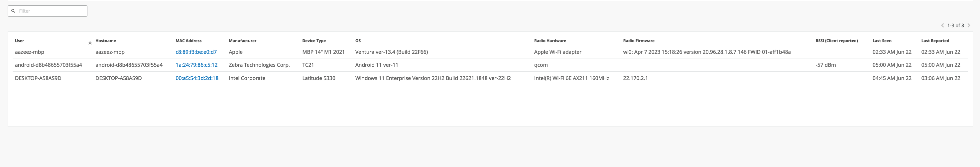Click the User column sort arrow icon
980x167 pixels.
pos(90,43)
